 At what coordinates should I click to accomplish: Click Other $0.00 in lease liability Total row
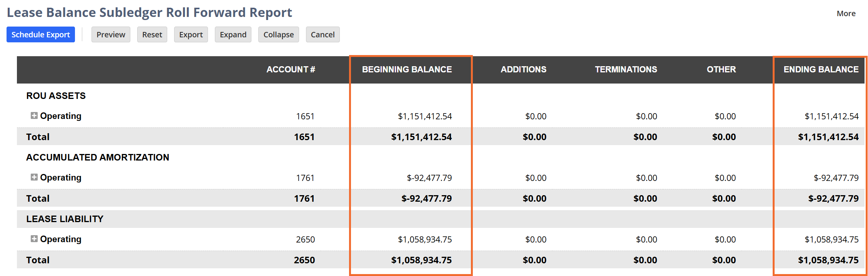[724, 260]
